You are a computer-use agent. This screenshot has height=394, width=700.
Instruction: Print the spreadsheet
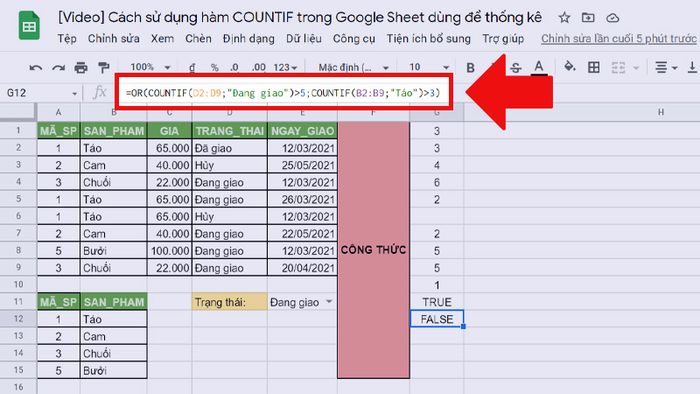(81, 68)
